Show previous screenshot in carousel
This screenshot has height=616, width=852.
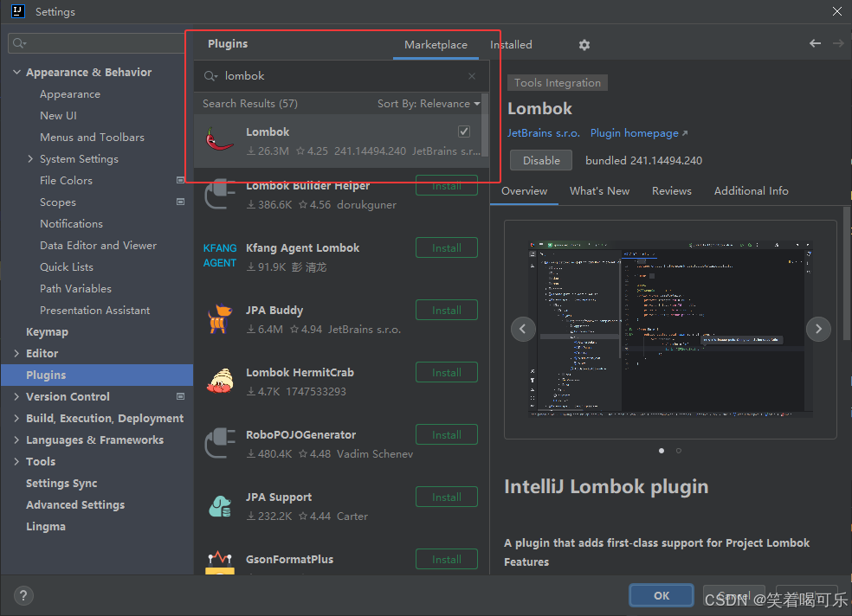click(523, 329)
